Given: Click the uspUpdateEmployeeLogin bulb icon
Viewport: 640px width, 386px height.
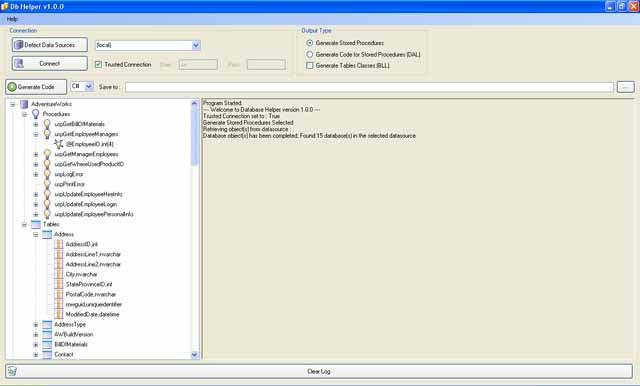Looking at the screenshot, I should 47,204.
